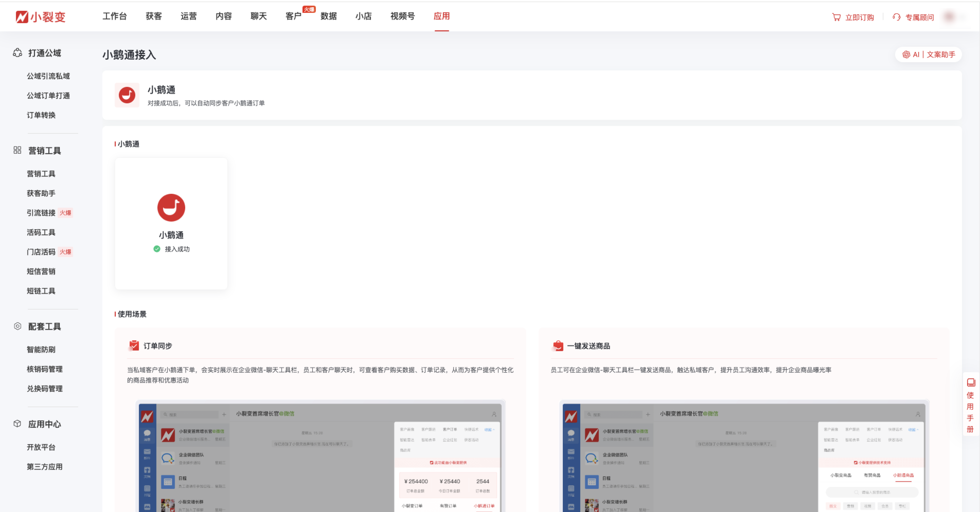Open 获客助手 in sidebar
This screenshot has width=980, height=512.
[x=41, y=193]
